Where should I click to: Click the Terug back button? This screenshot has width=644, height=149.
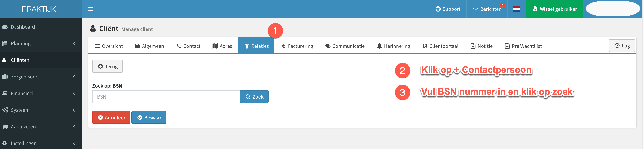pyautogui.click(x=107, y=66)
